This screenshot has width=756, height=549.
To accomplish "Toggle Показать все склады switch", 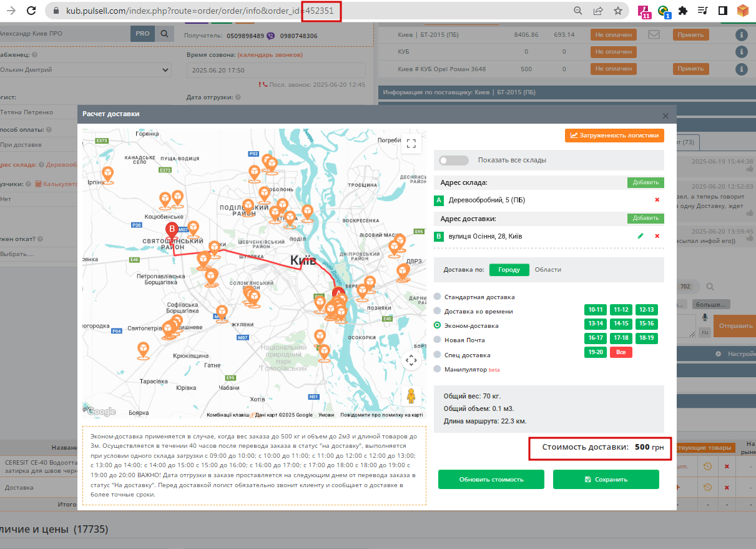I will tap(453, 161).
